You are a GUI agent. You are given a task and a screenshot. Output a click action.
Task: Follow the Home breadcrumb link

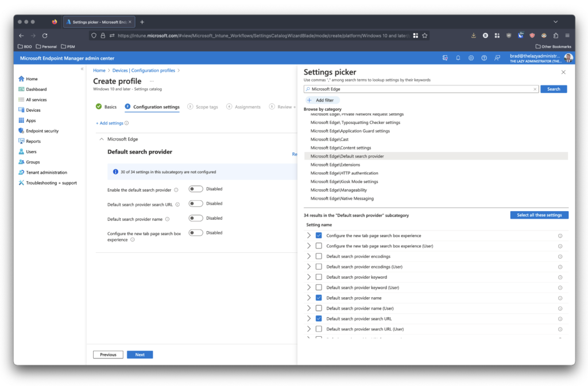(99, 71)
